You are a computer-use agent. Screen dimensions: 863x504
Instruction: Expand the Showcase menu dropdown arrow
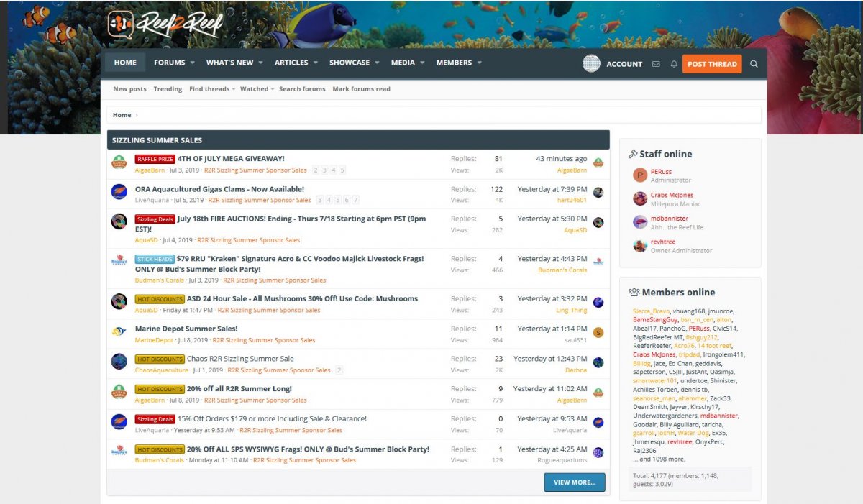377,63
